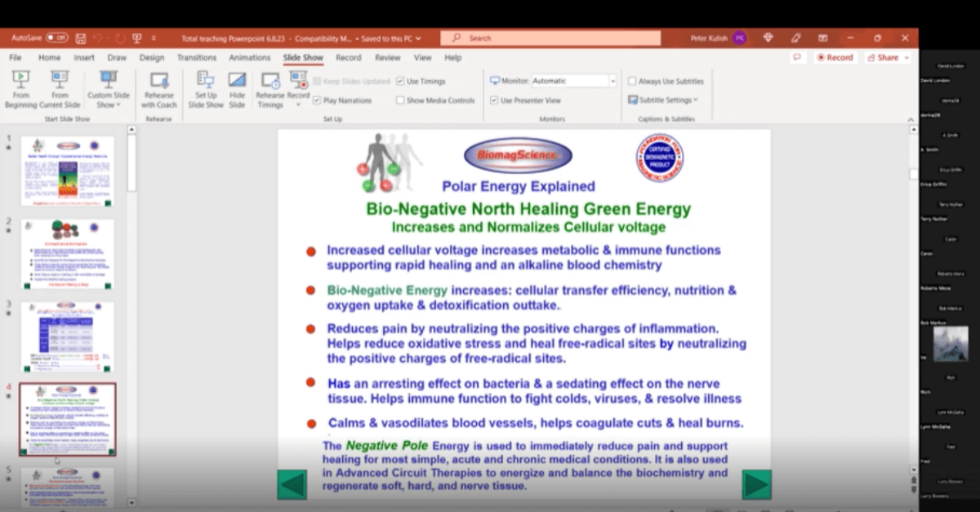Enable Always Use Subtitles

coord(633,81)
